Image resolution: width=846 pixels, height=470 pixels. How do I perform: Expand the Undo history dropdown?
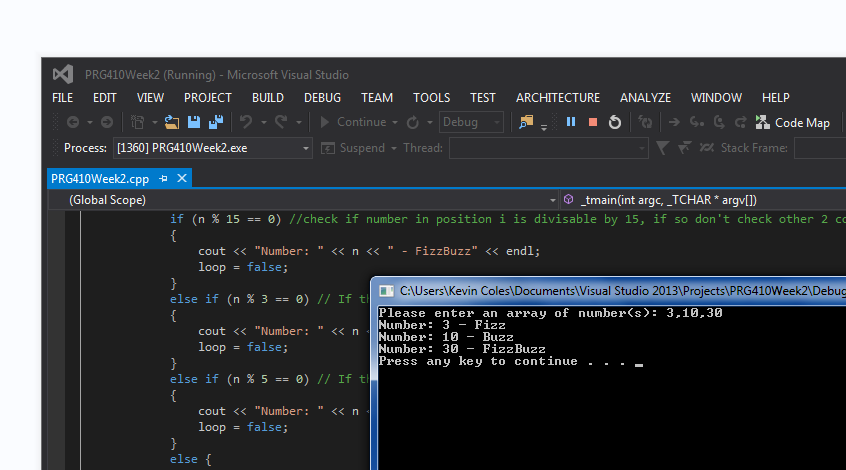tap(264, 122)
